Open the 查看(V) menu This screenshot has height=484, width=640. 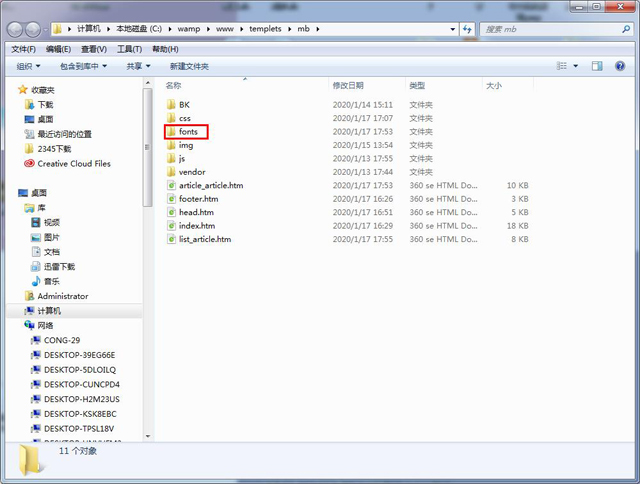[94, 49]
